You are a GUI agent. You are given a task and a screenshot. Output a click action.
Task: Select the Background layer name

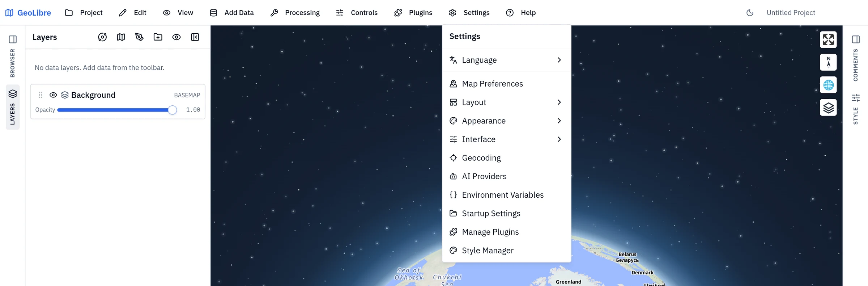pyautogui.click(x=93, y=95)
